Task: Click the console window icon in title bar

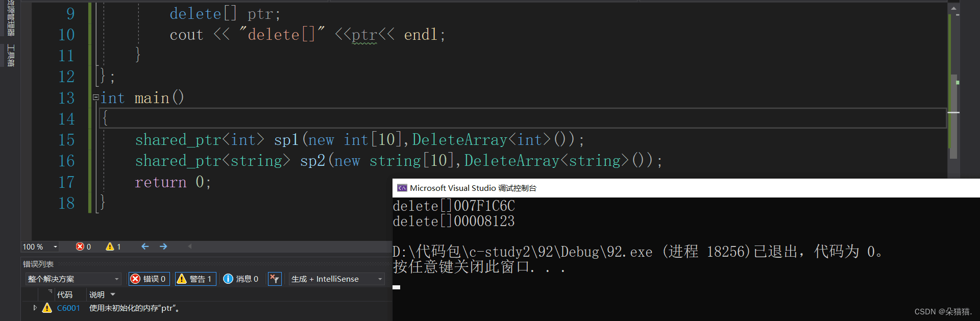Action: point(402,188)
